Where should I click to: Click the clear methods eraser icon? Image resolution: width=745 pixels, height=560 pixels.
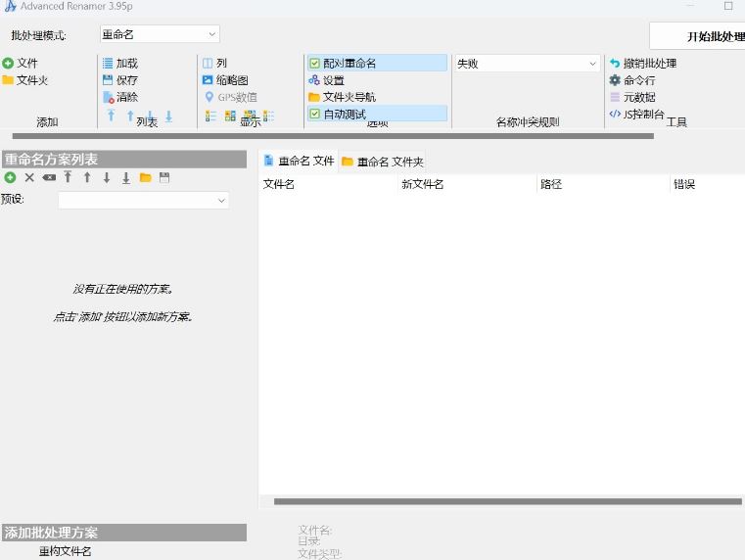click(x=49, y=177)
